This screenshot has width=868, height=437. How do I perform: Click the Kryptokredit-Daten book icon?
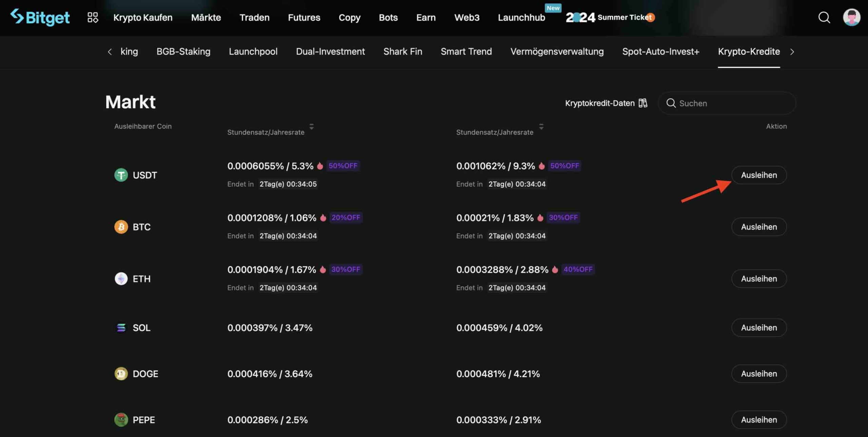click(x=643, y=103)
